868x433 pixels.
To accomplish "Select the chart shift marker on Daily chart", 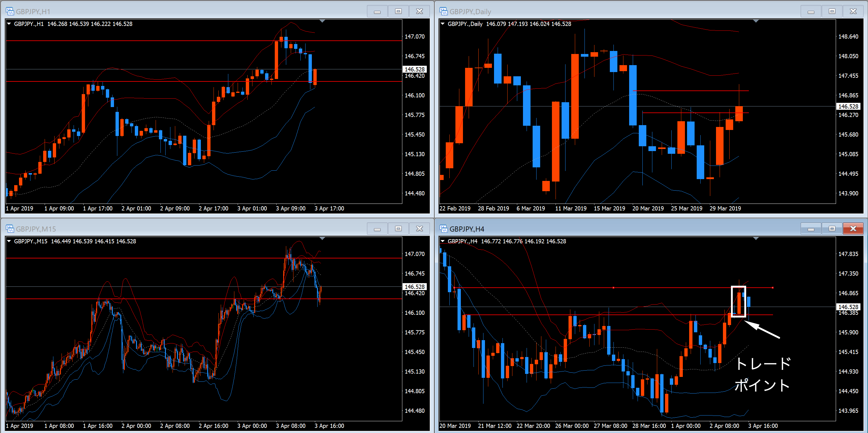I will (x=756, y=21).
